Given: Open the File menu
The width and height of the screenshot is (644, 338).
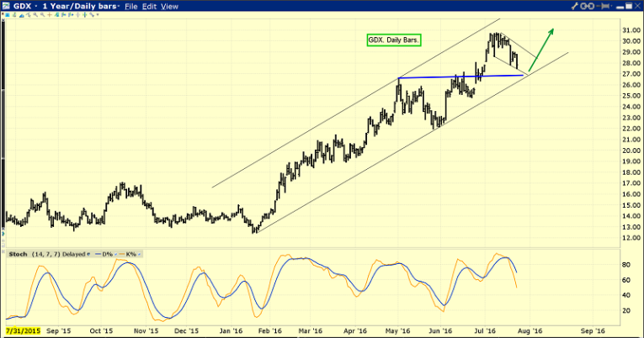Looking at the screenshot, I should coord(131,7).
